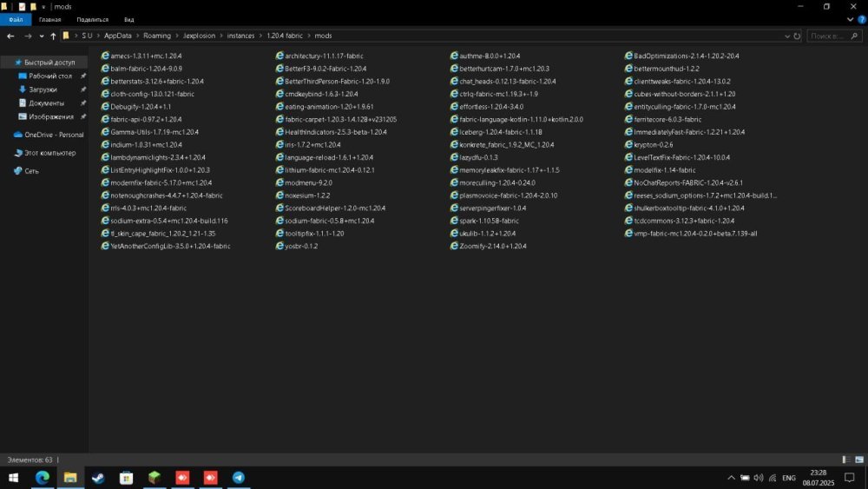Select file plasmovoice-fabric-1.20.4-2.0.10
The height and width of the screenshot is (489, 868).
pos(503,195)
